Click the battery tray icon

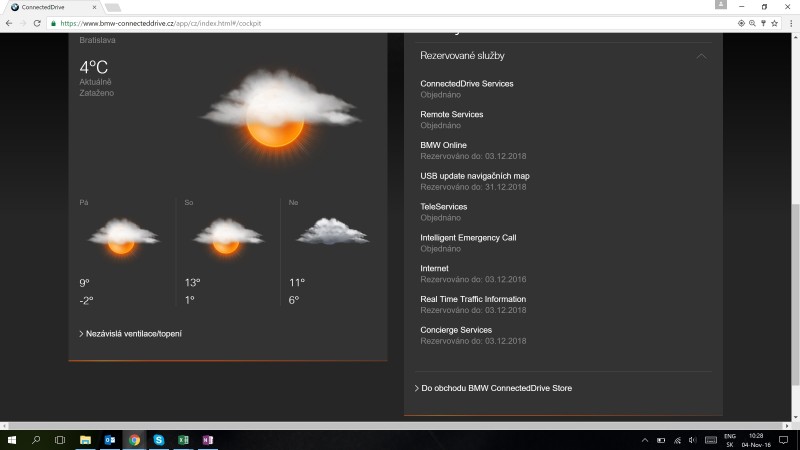[x=661, y=440]
